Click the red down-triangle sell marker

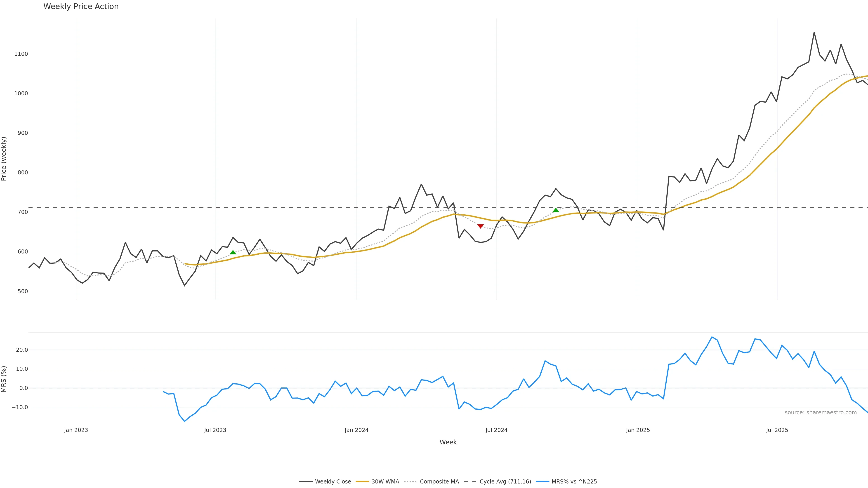(481, 226)
